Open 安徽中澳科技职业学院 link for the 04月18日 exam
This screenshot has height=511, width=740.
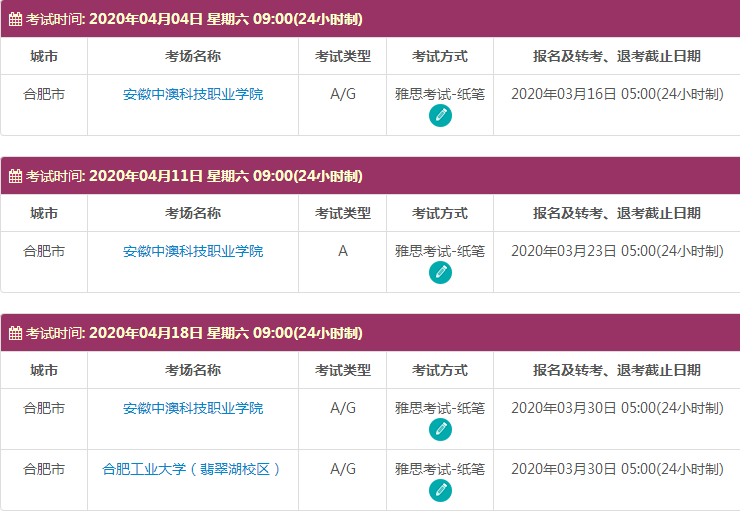pyautogui.click(x=193, y=408)
